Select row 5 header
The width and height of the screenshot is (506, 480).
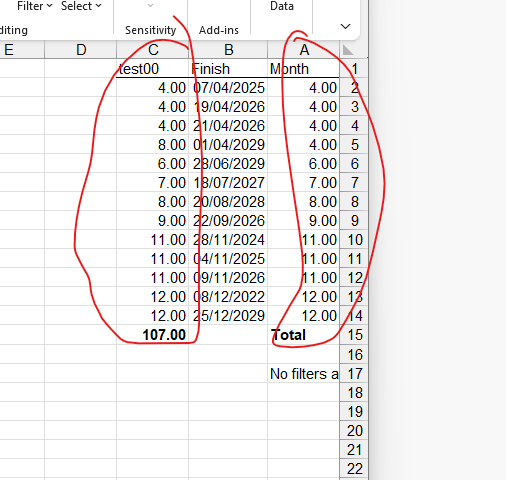(354, 145)
